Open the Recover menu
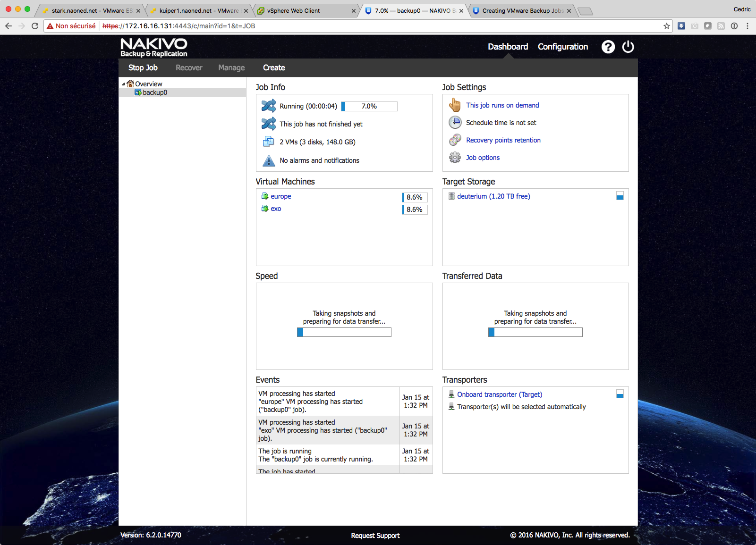Viewport: 756px width, 545px height. tap(189, 68)
